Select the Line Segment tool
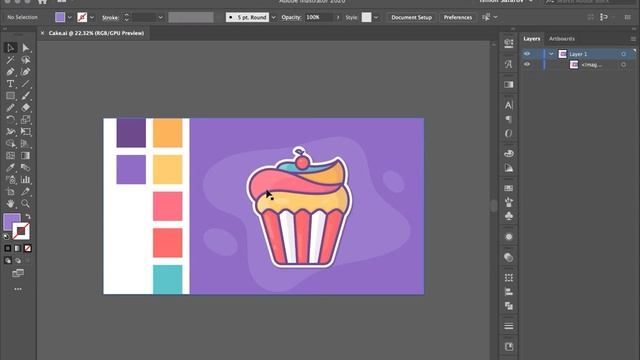640x360 pixels. 26,84
